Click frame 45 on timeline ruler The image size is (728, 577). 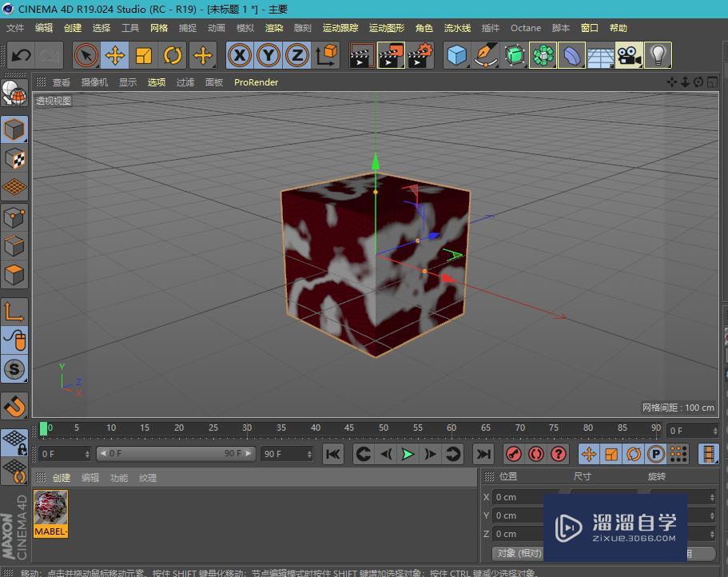[349, 428]
